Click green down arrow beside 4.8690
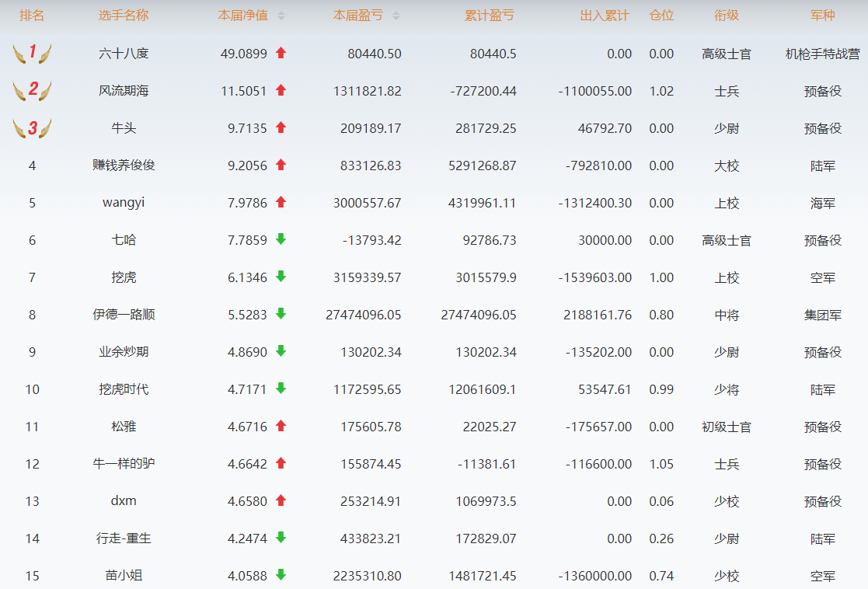This screenshot has width=868, height=589. pos(281,351)
